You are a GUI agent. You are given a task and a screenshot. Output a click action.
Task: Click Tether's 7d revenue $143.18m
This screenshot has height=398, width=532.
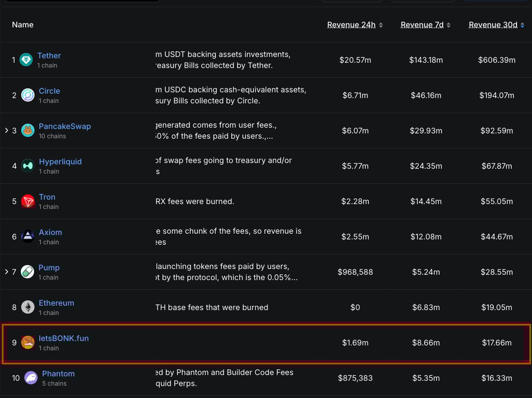(x=426, y=60)
